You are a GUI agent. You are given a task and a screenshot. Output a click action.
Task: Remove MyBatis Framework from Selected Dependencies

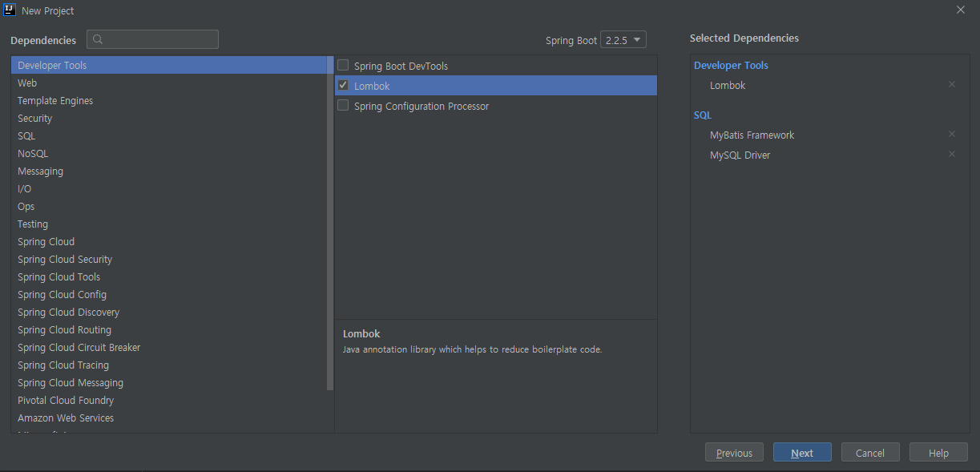pyautogui.click(x=952, y=134)
